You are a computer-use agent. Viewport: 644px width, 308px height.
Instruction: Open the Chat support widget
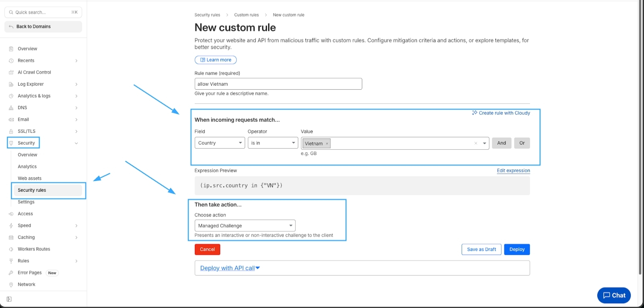[614, 295]
